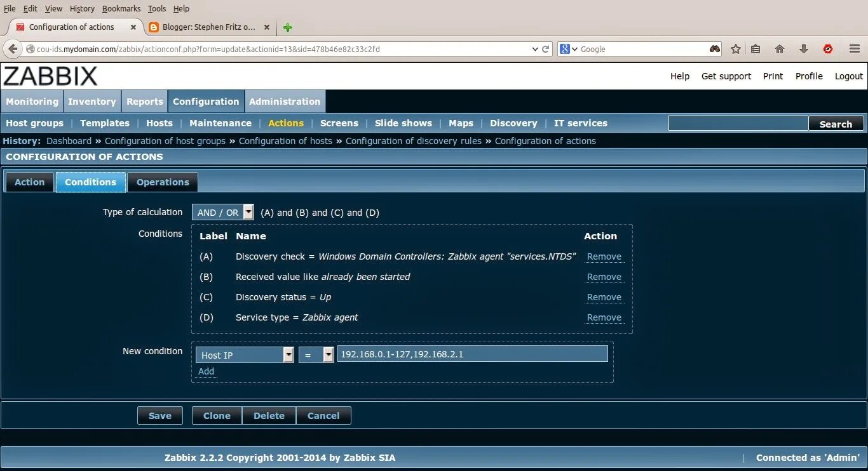
Task: Open the Reports main menu
Action: pyautogui.click(x=145, y=102)
